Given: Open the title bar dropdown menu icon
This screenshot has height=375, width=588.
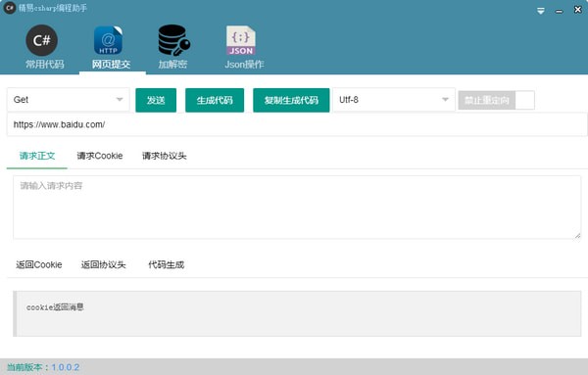Looking at the screenshot, I should coord(541,11).
